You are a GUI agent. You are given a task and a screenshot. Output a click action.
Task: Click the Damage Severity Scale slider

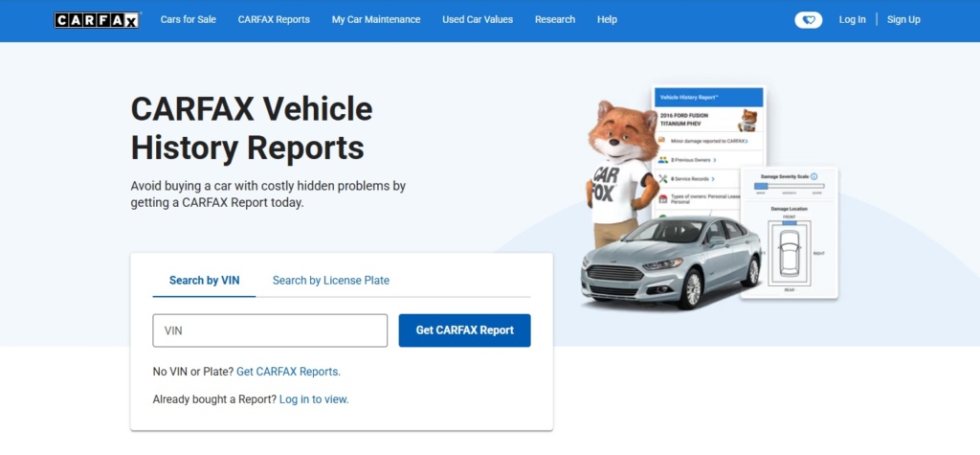pos(790,186)
